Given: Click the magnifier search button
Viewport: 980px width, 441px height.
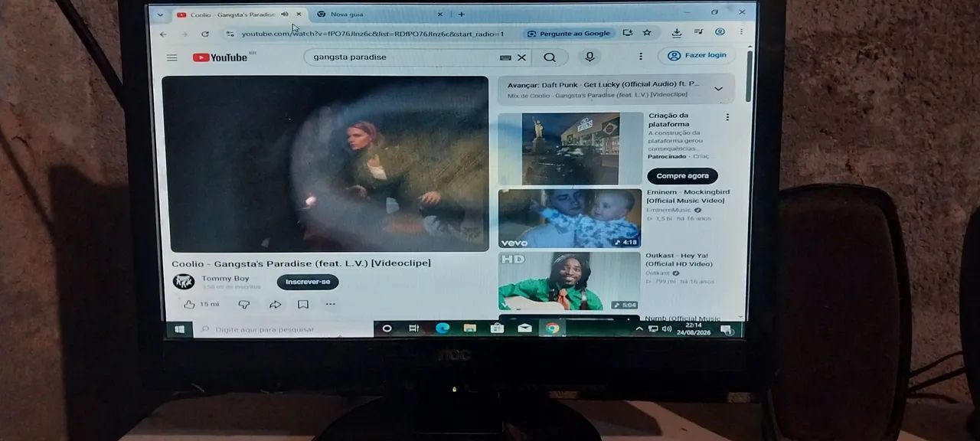Looking at the screenshot, I should tap(550, 57).
